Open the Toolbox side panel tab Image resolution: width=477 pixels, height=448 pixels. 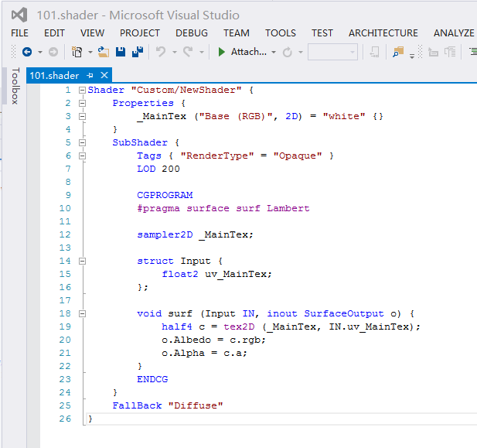pyautogui.click(x=15, y=86)
